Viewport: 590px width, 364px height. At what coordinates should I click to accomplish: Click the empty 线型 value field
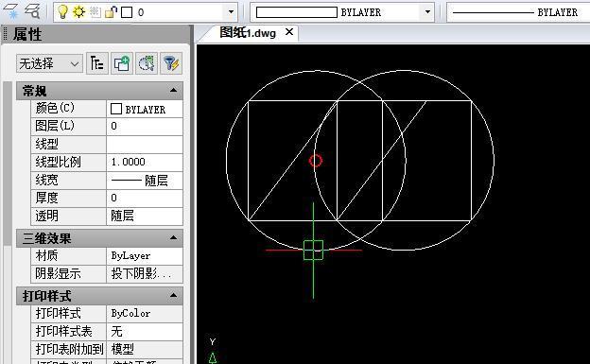tap(145, 145)
